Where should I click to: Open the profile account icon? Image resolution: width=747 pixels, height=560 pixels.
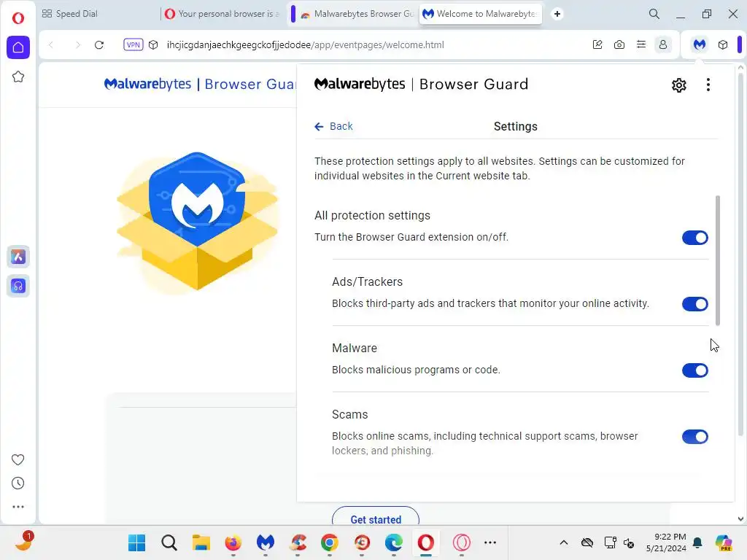click(662, 44)
